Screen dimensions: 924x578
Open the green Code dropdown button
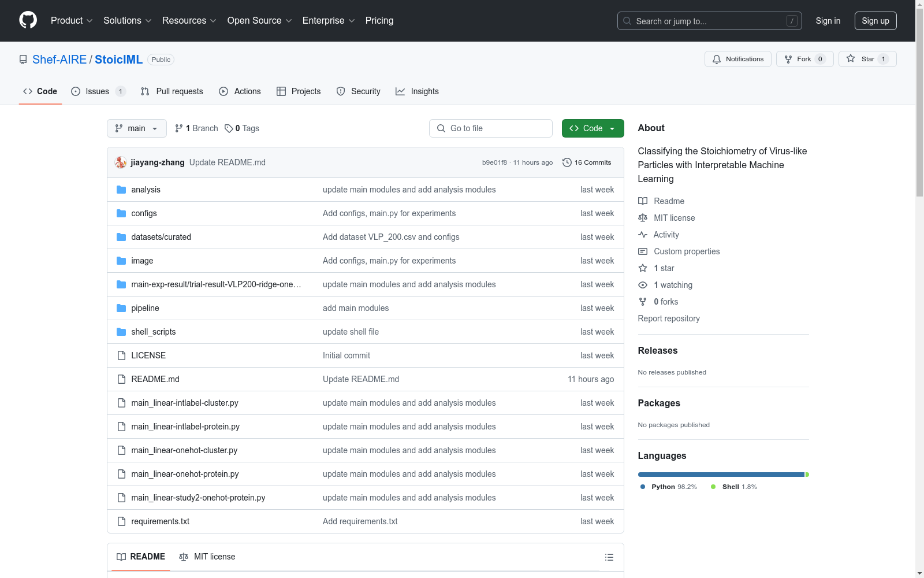click(x=593, y=128)
